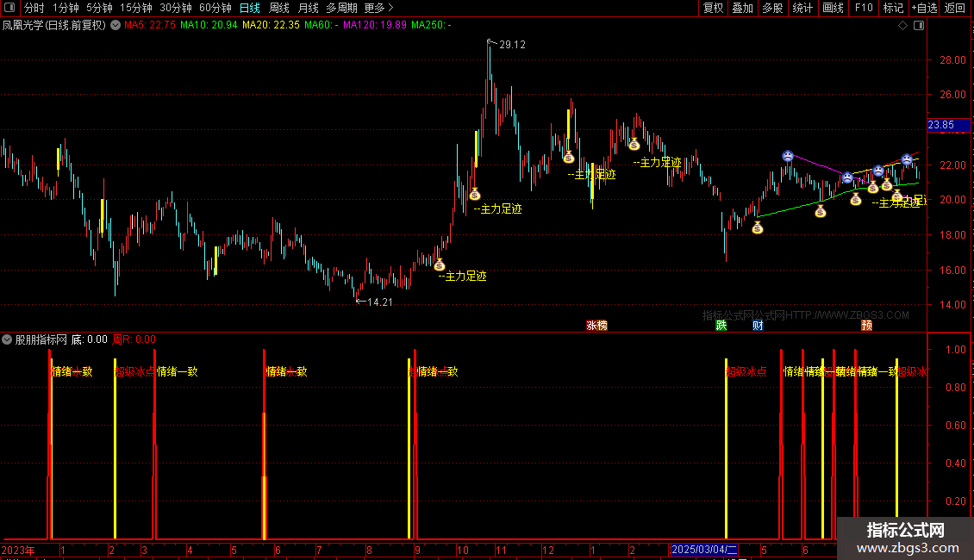Click the MA20: 22.35 value
The image size is (974, 560).
point(271,25)
